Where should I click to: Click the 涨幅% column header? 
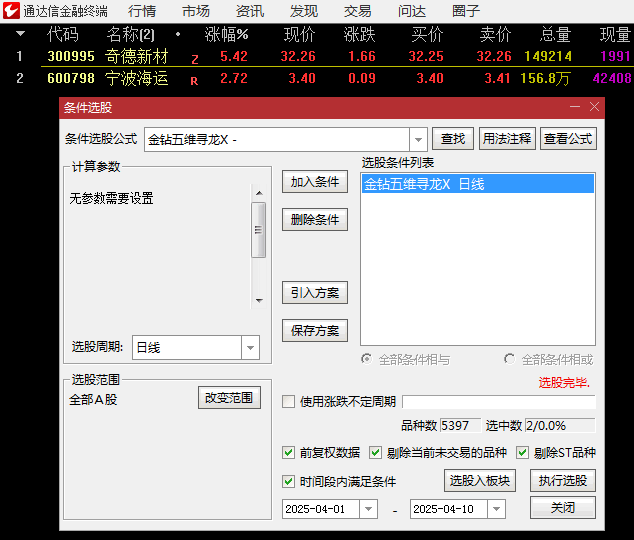pos(226,34)
